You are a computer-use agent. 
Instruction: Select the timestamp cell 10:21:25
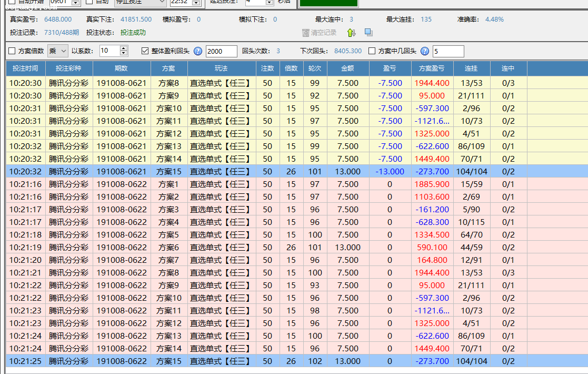coord(25,361)
